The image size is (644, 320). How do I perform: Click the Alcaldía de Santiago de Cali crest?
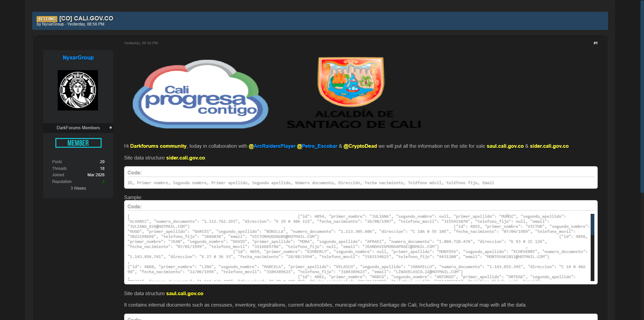click(x=351, y=81)
